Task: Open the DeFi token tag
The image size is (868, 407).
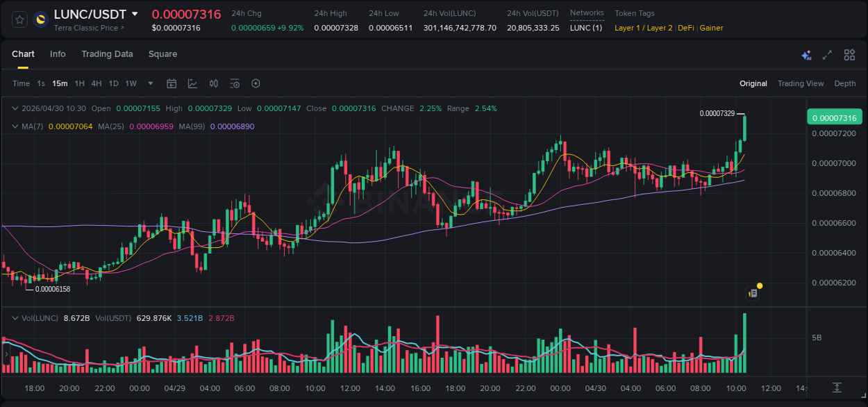Action: tap(686, 28)
